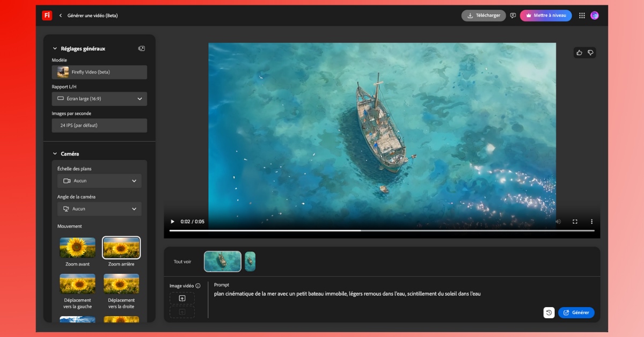
Task: Click the Générer button
Action: click(576, 313)
